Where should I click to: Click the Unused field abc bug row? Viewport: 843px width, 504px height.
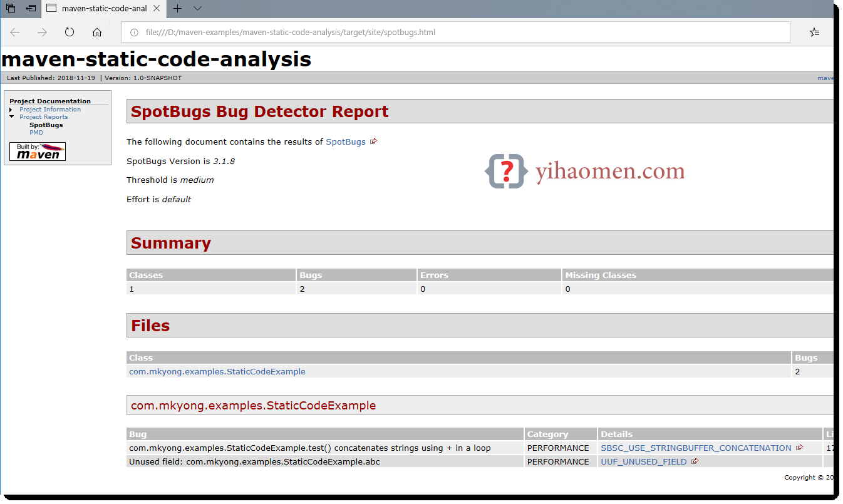pyautogui.click(x=480, y=462)
